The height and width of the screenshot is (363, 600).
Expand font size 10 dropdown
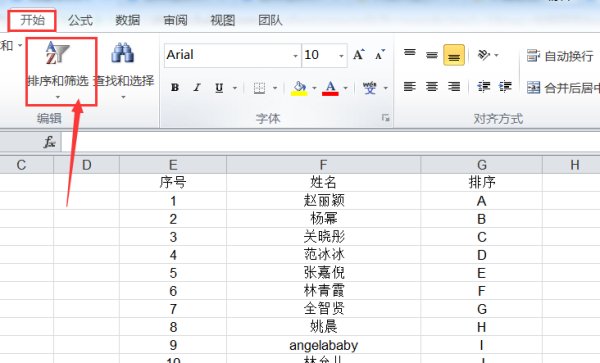click(341, 56)
